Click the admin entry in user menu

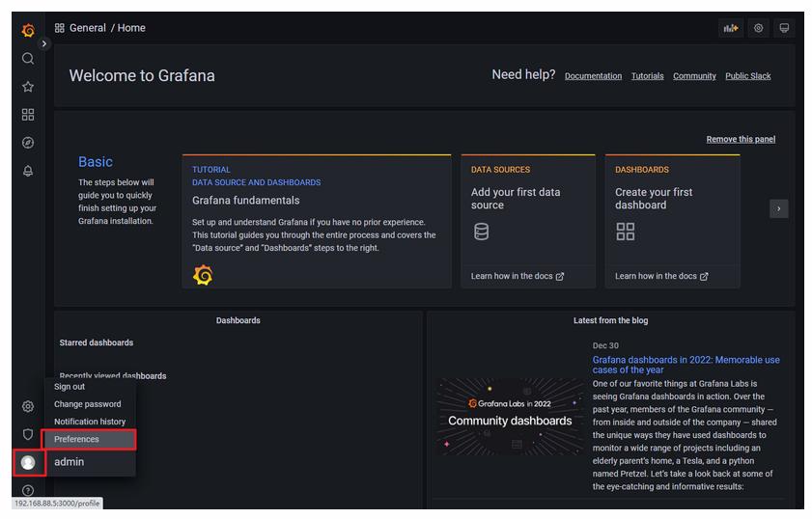tap(69, 461)
